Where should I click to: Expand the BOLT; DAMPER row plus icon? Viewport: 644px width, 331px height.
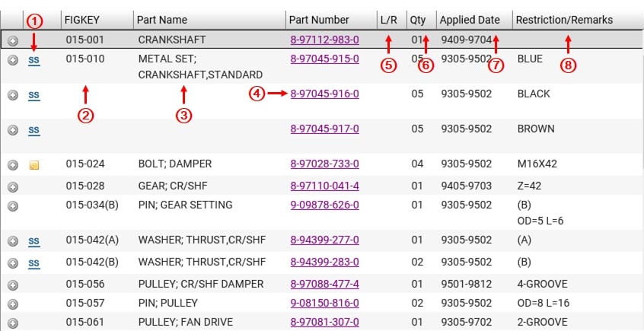pyautogui.click(x=13, y=164)
